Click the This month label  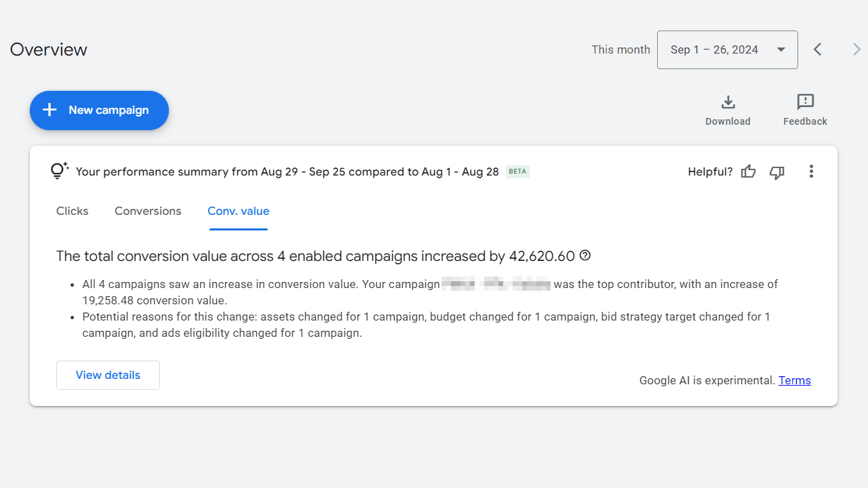pos(620,49)
